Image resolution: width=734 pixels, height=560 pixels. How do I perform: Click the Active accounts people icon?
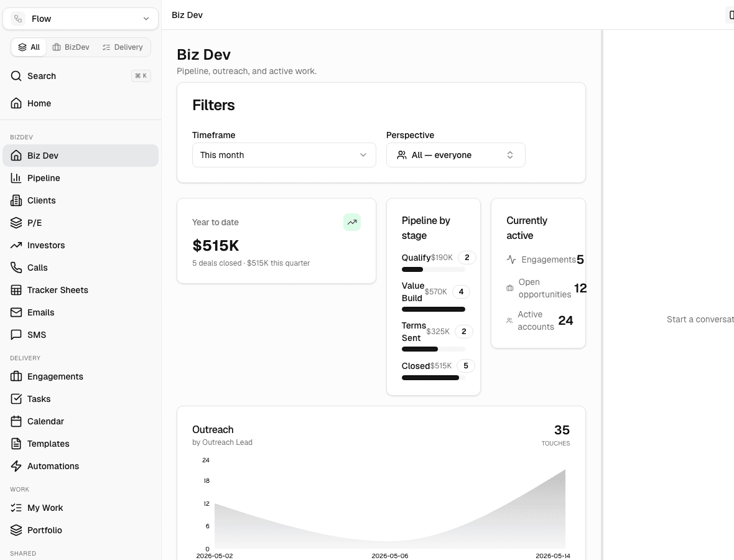pyautogui.click(x=509, y=320)
